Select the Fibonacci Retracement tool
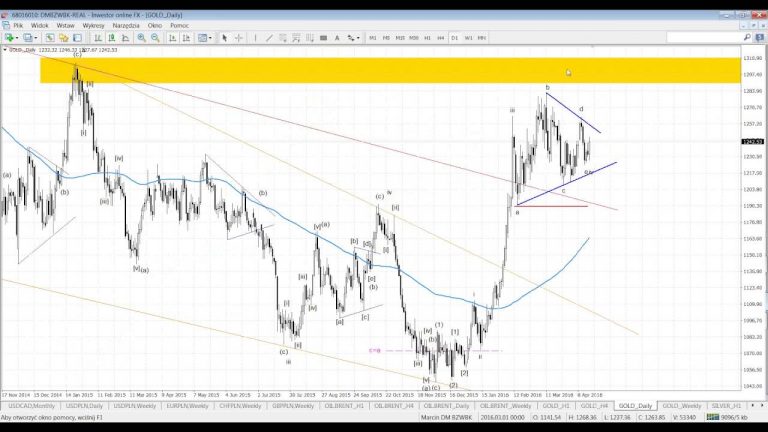Image resolution: width=768 pixels, height=432 pixels. (296, 38)
